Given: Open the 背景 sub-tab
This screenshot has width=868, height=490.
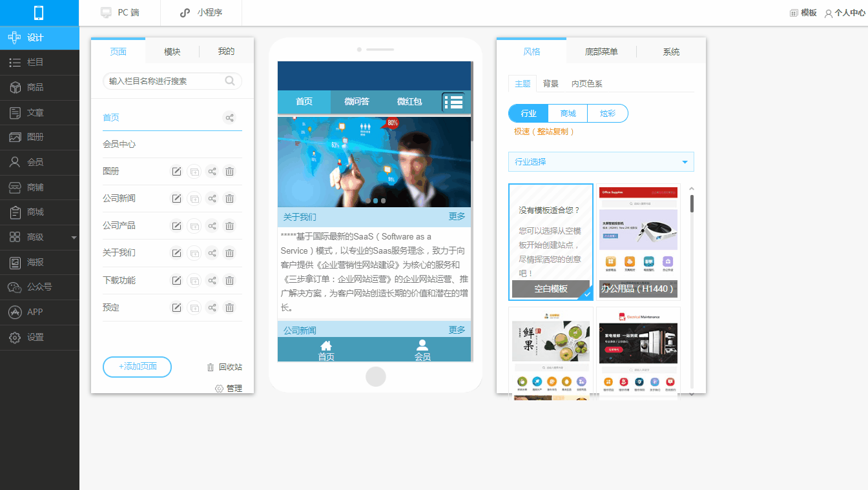Looking at the screenshot, I should (551, 84).
